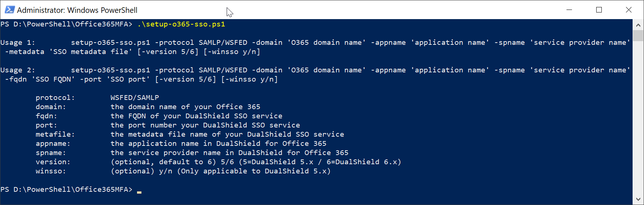
Task: Click the 'appname:' parameter label
Action: [53, 144]
